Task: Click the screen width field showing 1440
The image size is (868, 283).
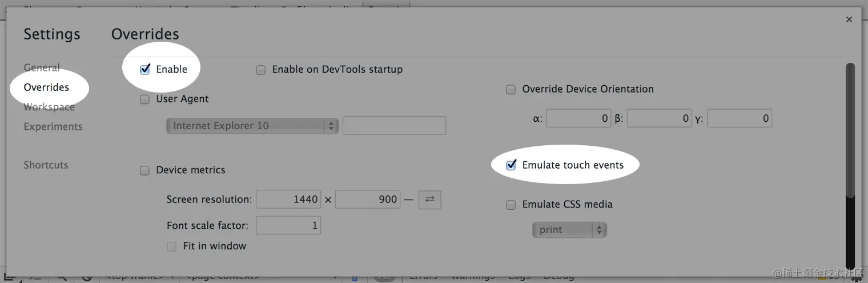Action: (x=288, y=199)
